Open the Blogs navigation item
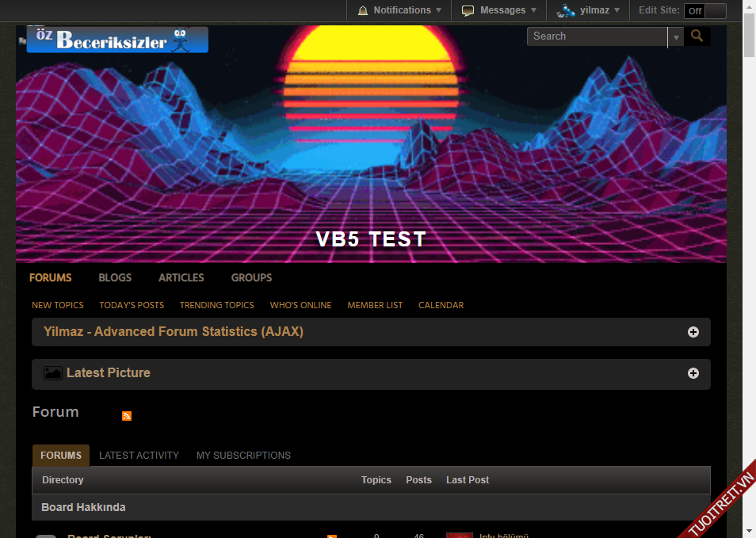The image size is (756, 538). 115,277
